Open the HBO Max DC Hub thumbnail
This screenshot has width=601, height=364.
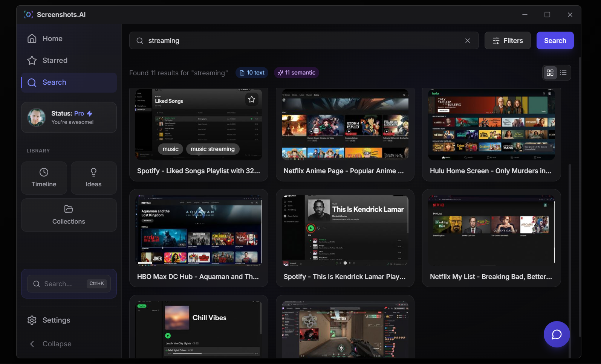click(199, 230)
